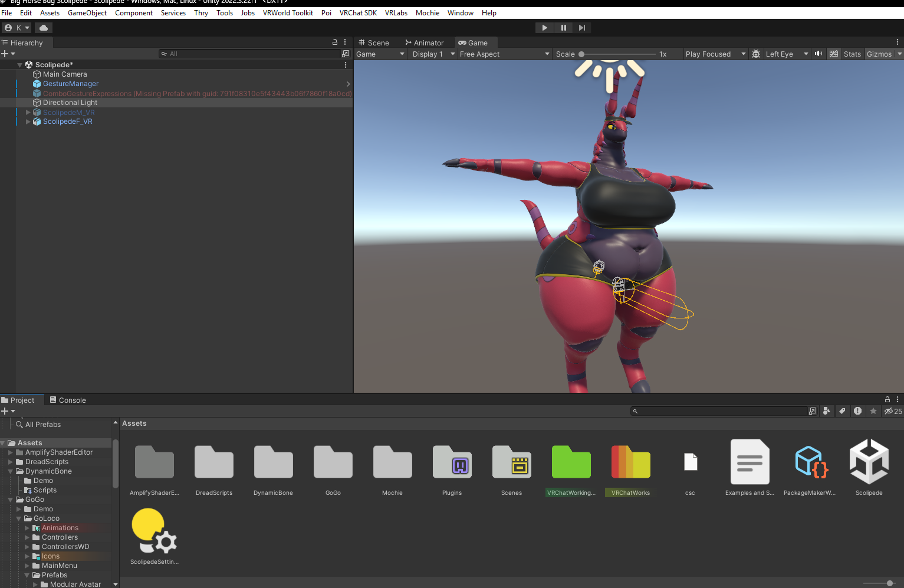Switch to the Animator tab
Viewport: 904px width, 588px height.
tap(424, 42)
